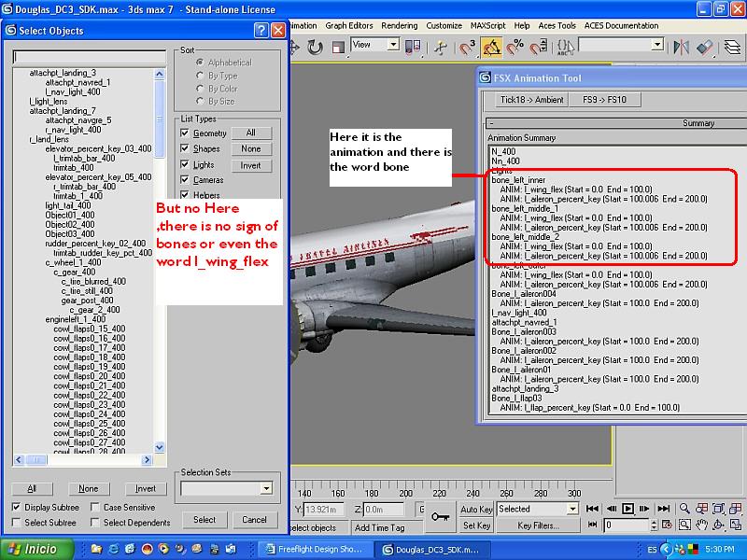Click the Rotate tool in the toolbar
This screenshot has width=747, height=560.
(316, 46)
